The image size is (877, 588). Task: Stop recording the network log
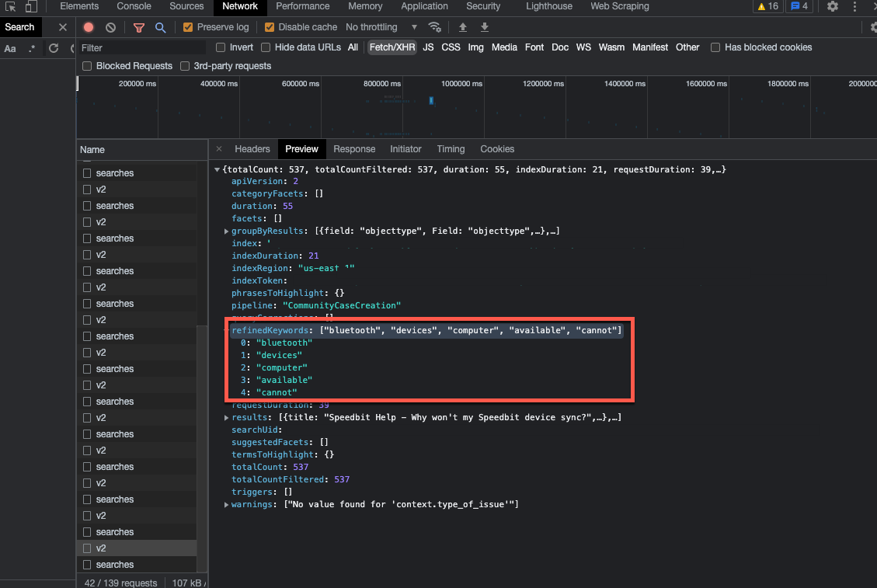click(89, 27)
